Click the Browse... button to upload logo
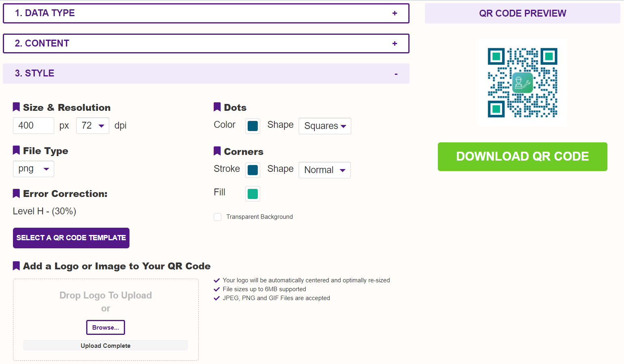The width and height of the screenshot is (624, 364). (x=106, y=328)
